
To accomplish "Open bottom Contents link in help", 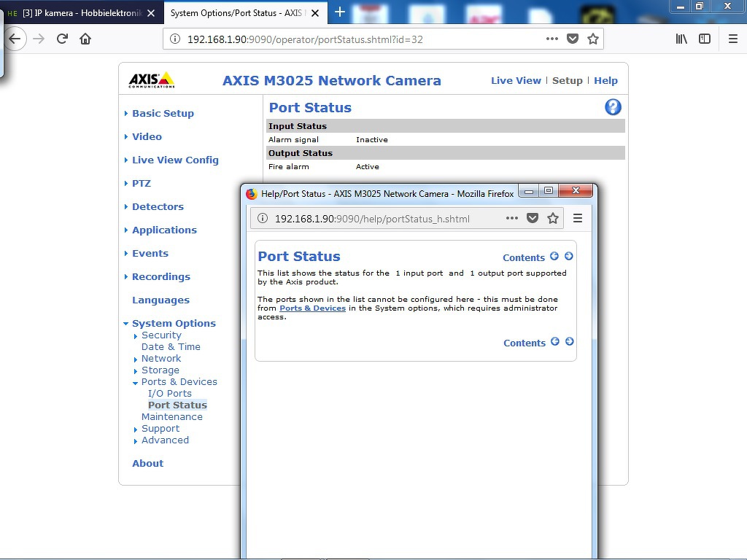I will pos(524,343).
